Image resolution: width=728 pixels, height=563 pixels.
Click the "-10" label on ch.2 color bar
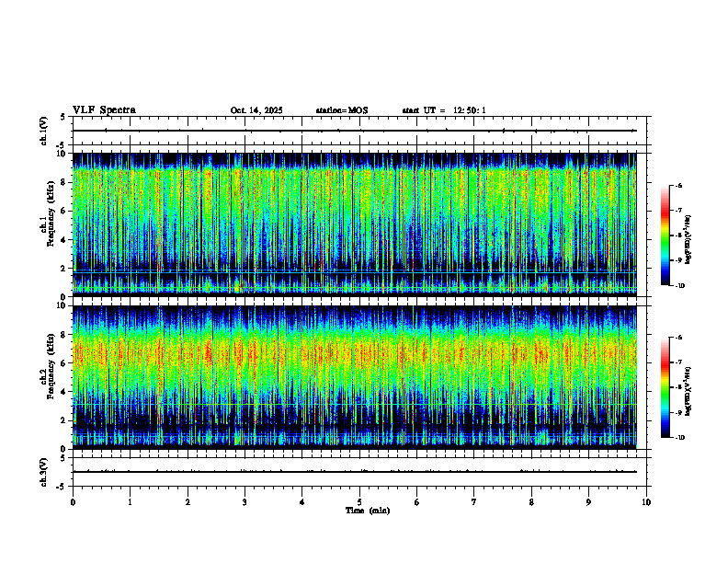tap(679, 438)
